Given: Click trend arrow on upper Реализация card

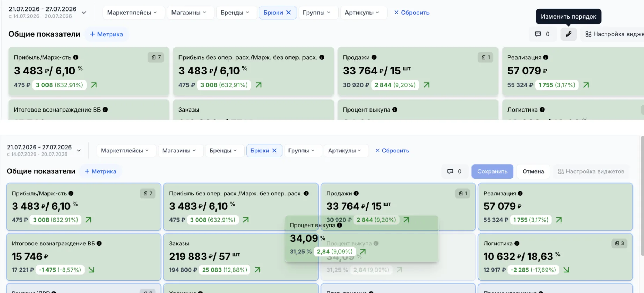Looking at the screenshot, I should click(586, 85).
